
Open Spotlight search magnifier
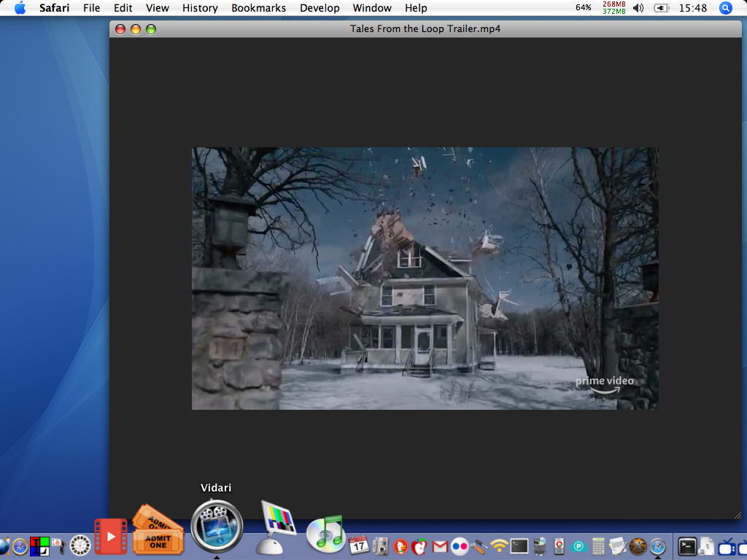[726, 8]
